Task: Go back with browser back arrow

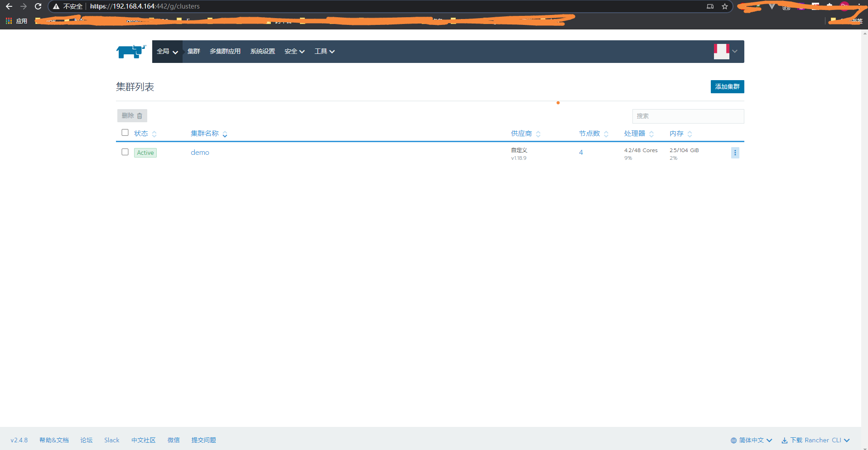Action: tap(9, 6)
